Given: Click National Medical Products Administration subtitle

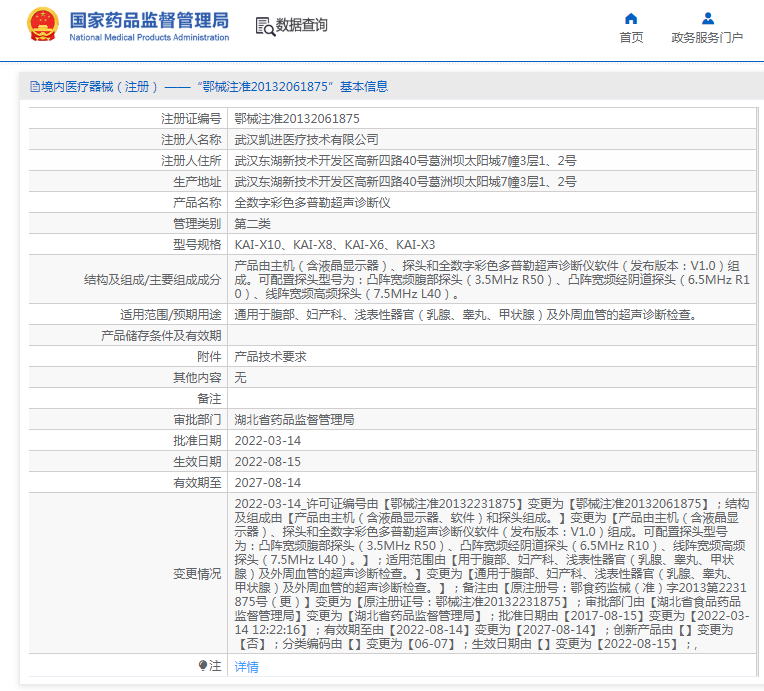Looking at the screenshot, I should coord(149,37).
